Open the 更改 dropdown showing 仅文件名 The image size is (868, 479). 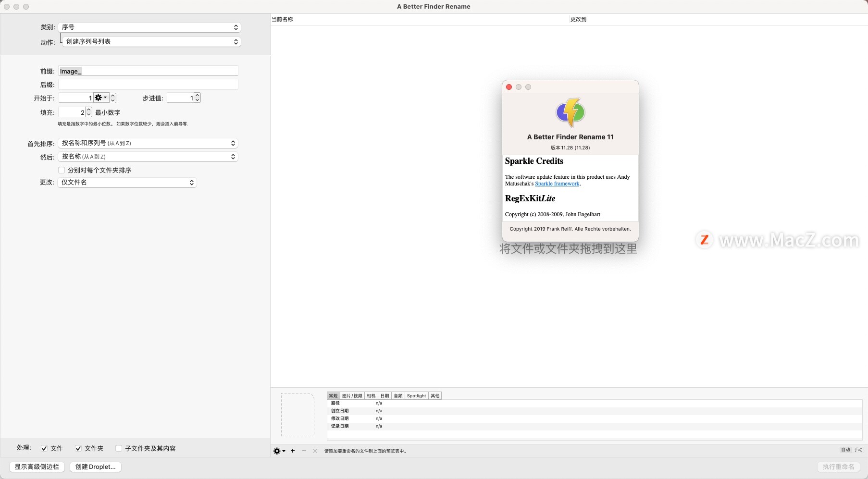tap(127, 183)
